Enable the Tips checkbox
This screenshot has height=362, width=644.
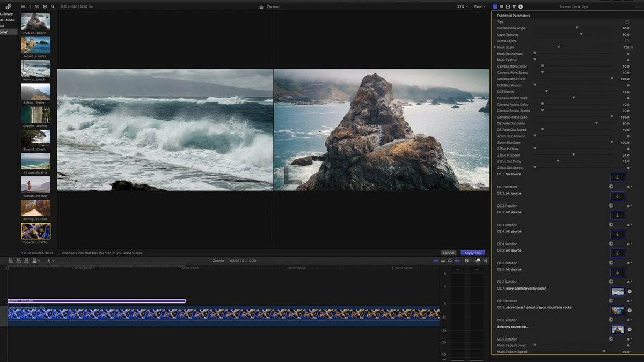(627, 22)
